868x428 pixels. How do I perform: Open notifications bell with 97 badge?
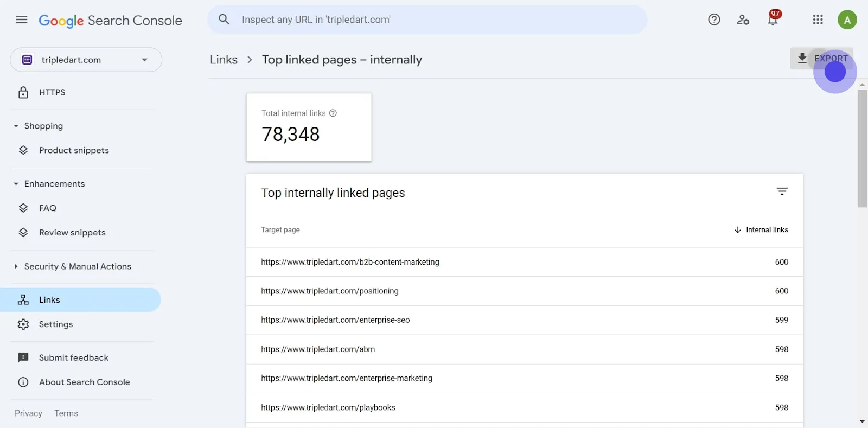point(773,18)
